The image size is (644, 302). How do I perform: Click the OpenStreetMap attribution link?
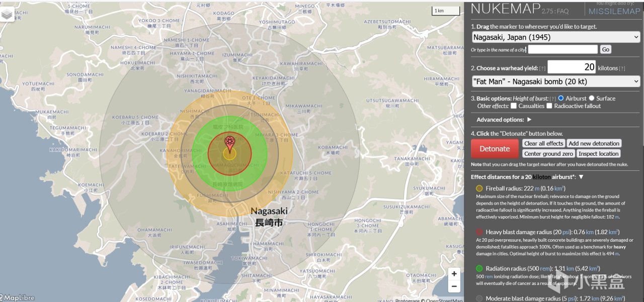pos(444,300)
